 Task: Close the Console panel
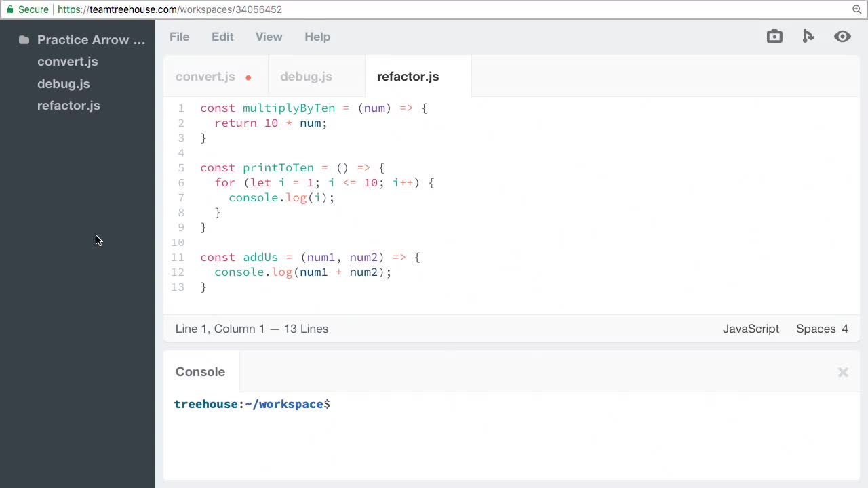(843, 372)
